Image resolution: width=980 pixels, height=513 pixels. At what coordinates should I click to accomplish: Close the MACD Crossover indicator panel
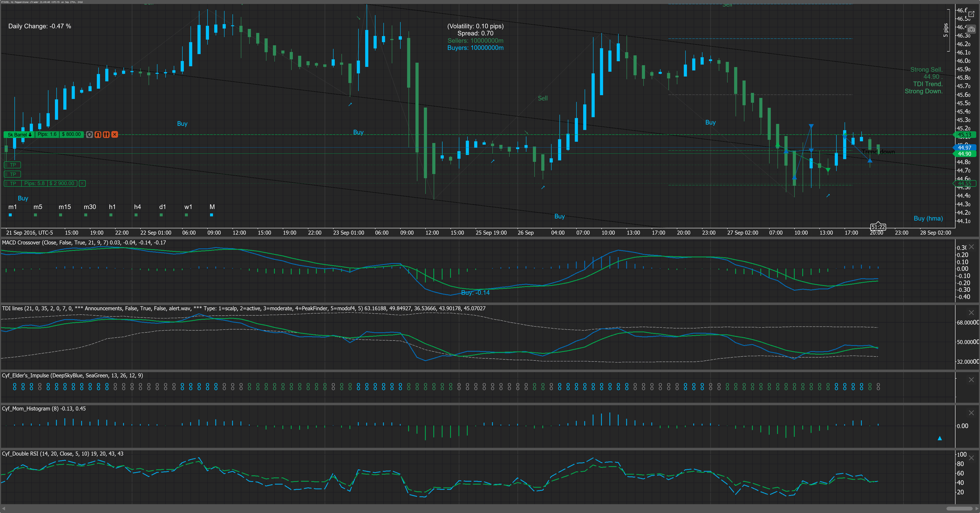click(971, 247)
